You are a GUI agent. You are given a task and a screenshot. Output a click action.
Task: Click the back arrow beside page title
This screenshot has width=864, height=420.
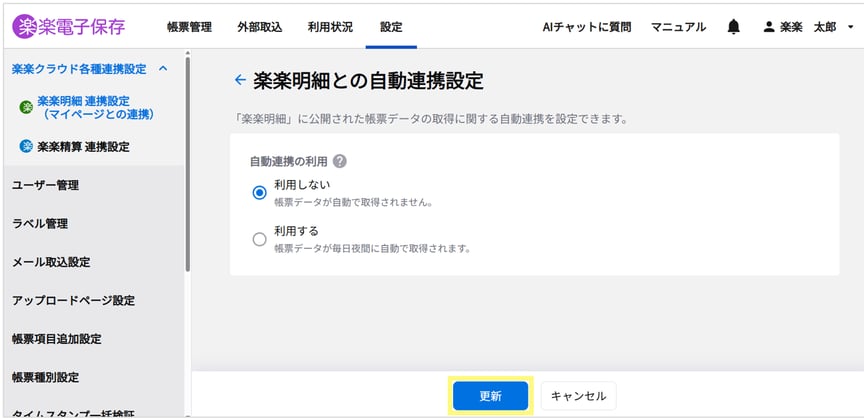click(x=240, y=80)
